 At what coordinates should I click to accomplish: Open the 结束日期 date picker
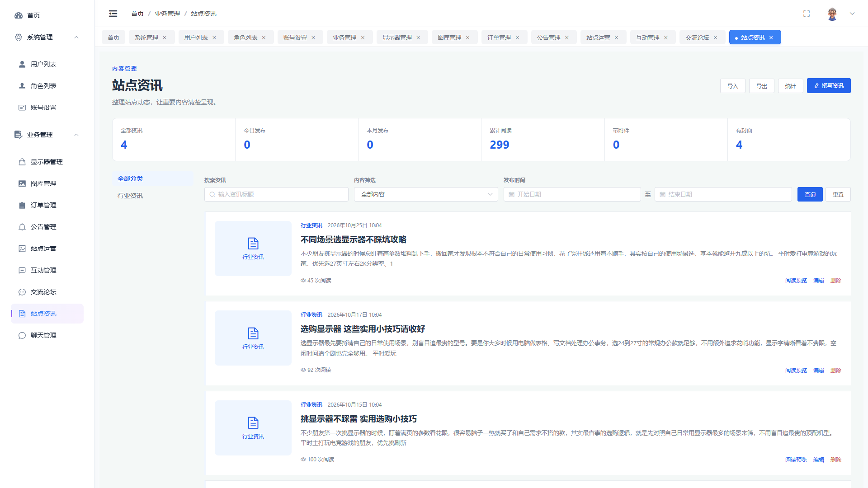click(723, 194)
